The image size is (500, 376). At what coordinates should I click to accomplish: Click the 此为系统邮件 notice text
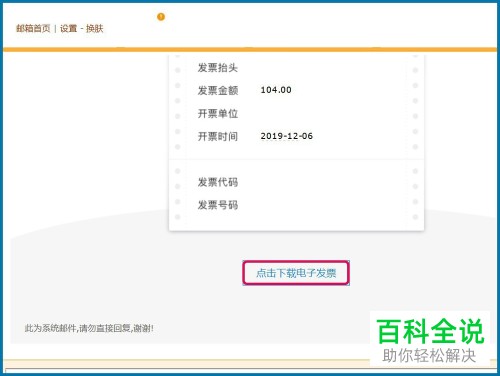click(89, 328)
